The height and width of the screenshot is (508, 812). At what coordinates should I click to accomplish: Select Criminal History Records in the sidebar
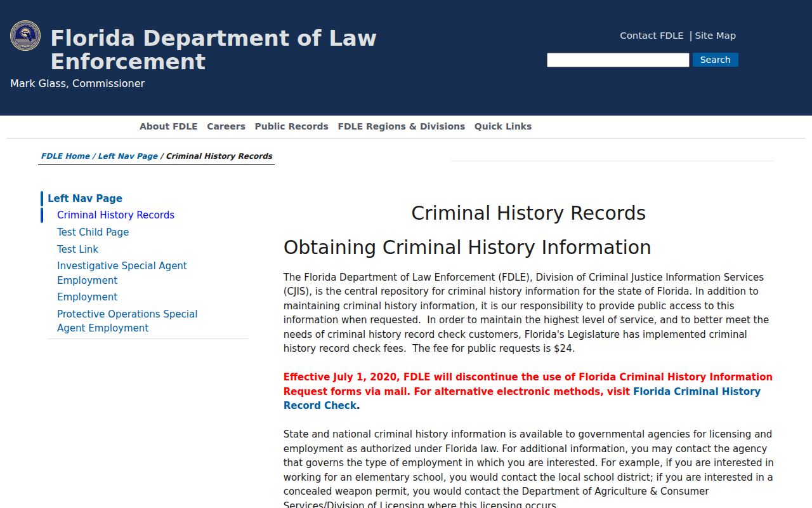[x=115, y=215]
